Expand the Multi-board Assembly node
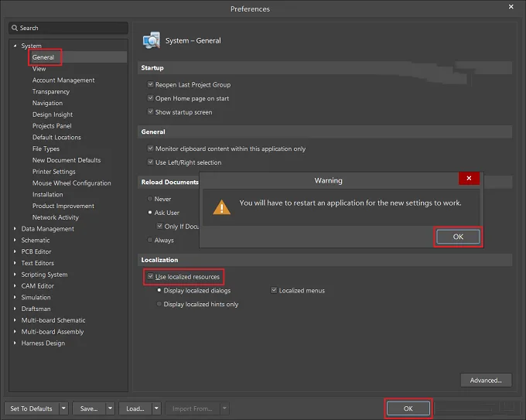526x420 pixels. (x=15, y=332)
